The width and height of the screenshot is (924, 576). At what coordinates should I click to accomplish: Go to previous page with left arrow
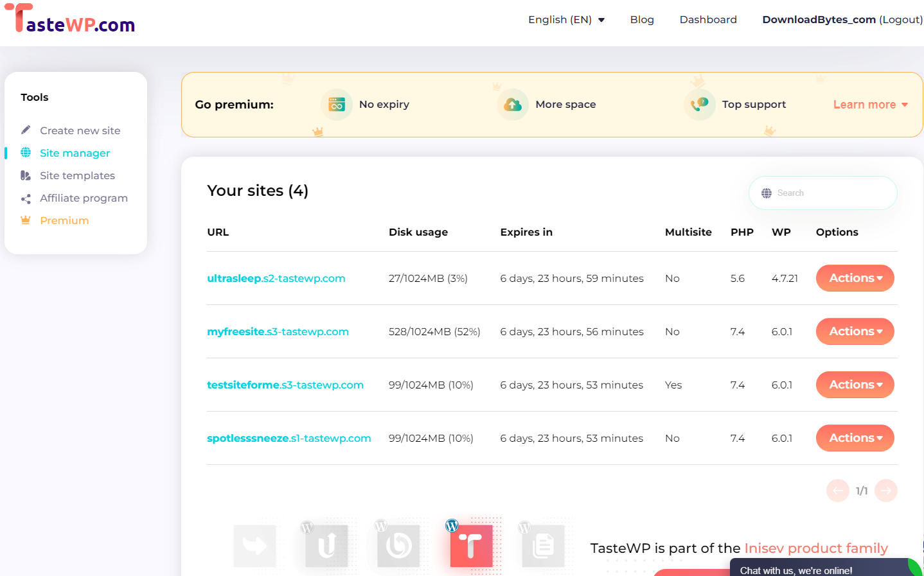pos(838,491)
